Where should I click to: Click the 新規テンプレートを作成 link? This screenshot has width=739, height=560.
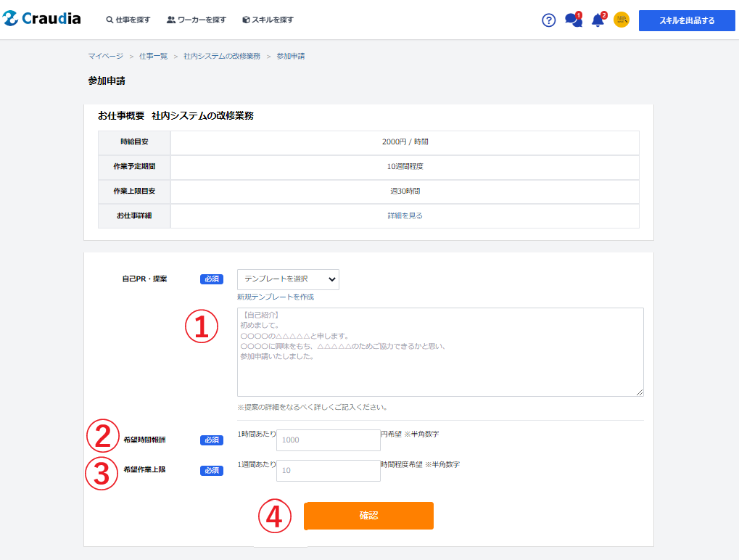(x=276, y=297)
